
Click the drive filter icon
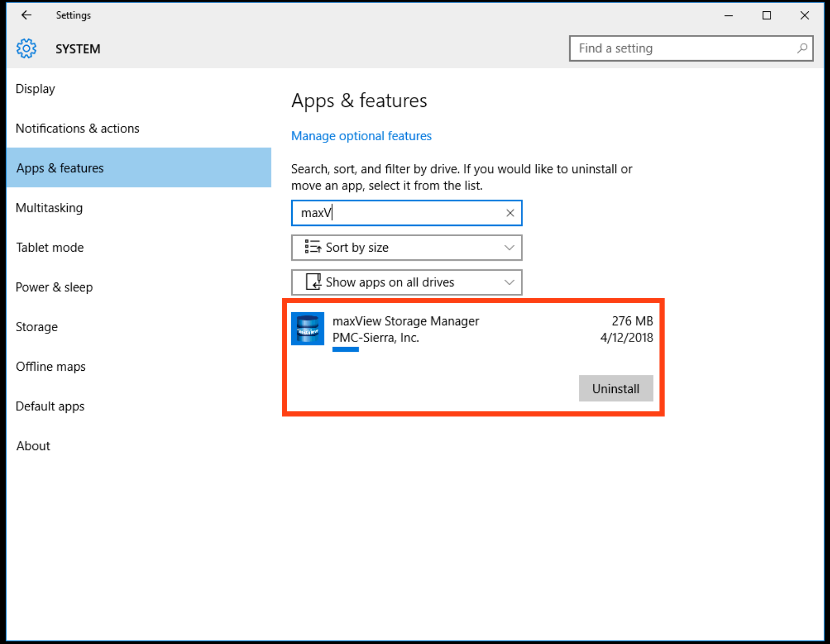pyautogui.click(x=313, y=281)
